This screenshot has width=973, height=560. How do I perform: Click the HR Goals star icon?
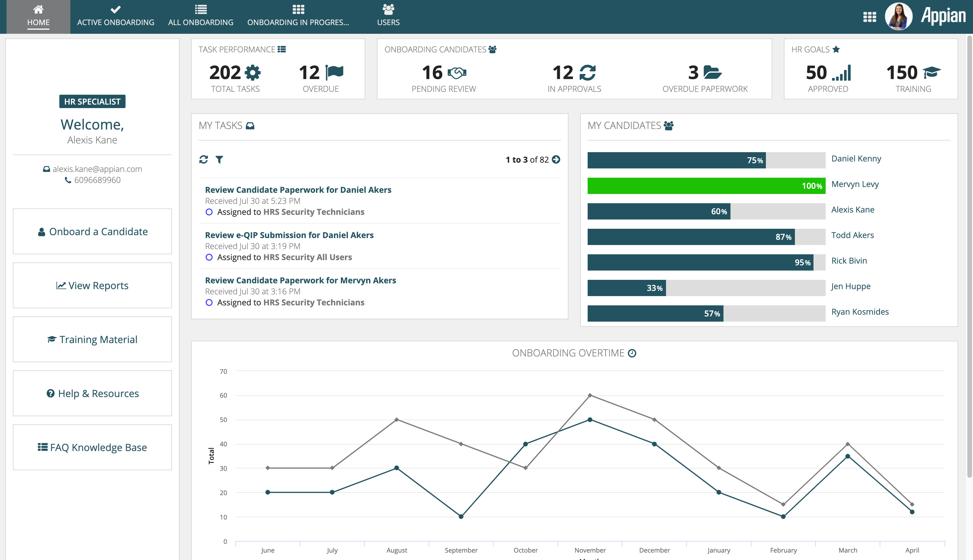tap(836, 49)
